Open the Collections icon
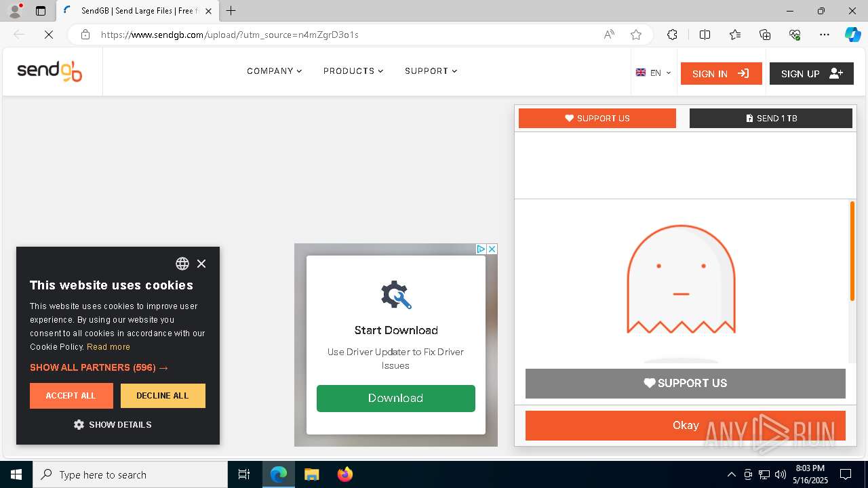This screenshot has width=868, height=488. click(765, 35)
